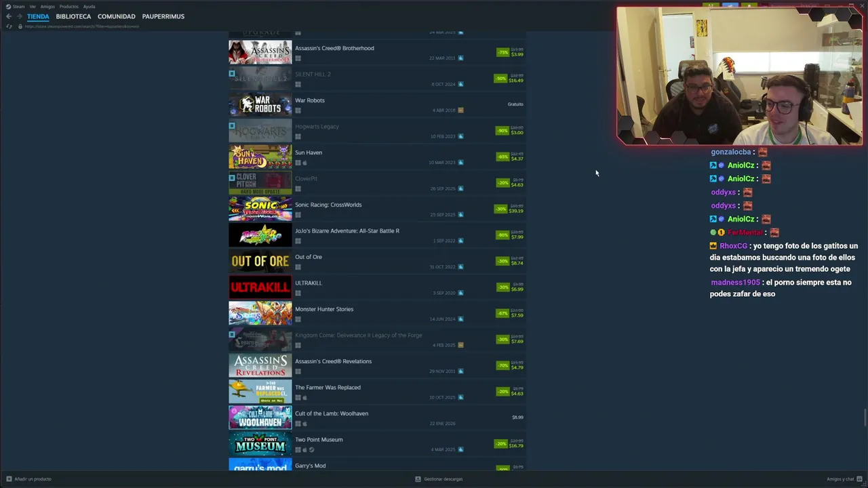Click the Hogwarts Legacy wishlist badge icon

tap(232, 125)
